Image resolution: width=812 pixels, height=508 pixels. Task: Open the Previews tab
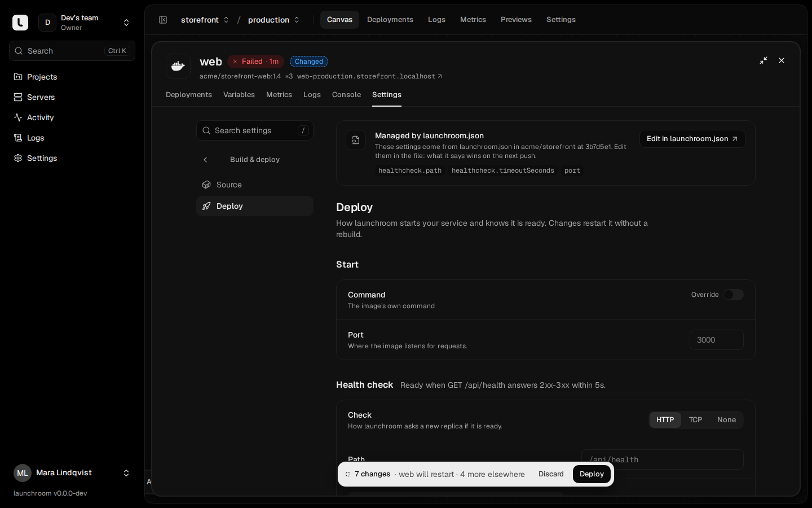[516, 20]
